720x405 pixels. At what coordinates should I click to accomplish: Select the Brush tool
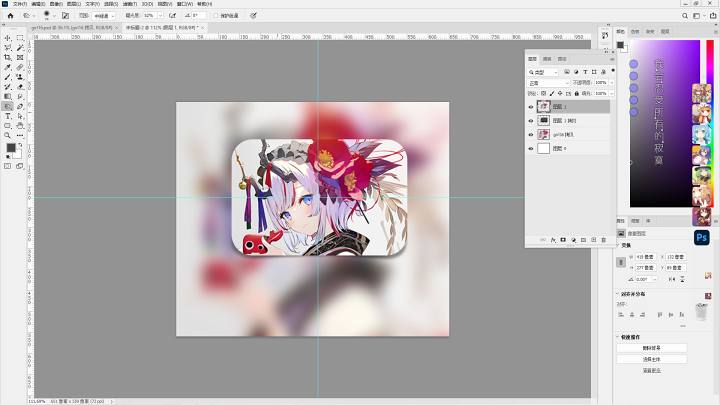pos(8,77)
